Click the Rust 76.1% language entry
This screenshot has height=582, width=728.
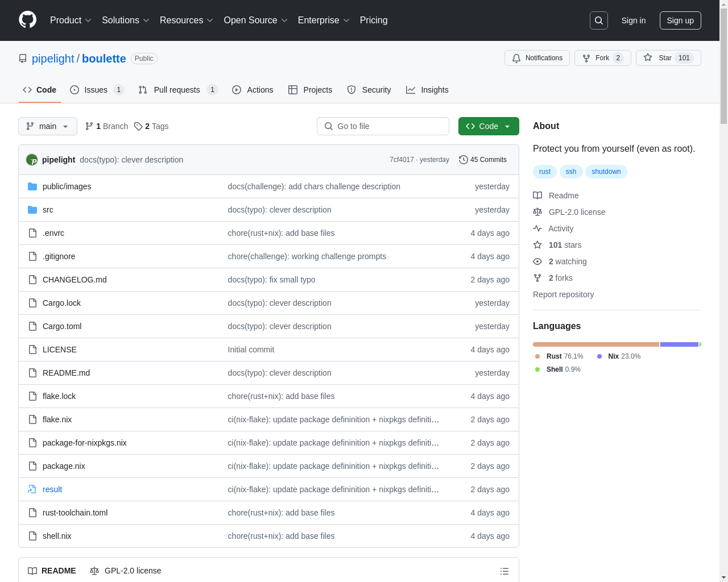559,356
